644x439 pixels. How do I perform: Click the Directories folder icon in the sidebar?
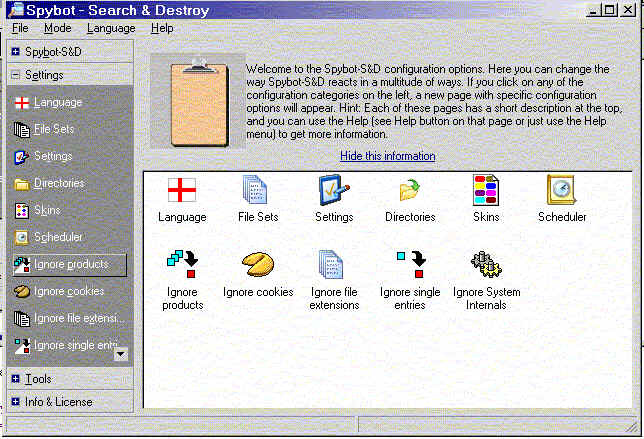click(22, 184)
